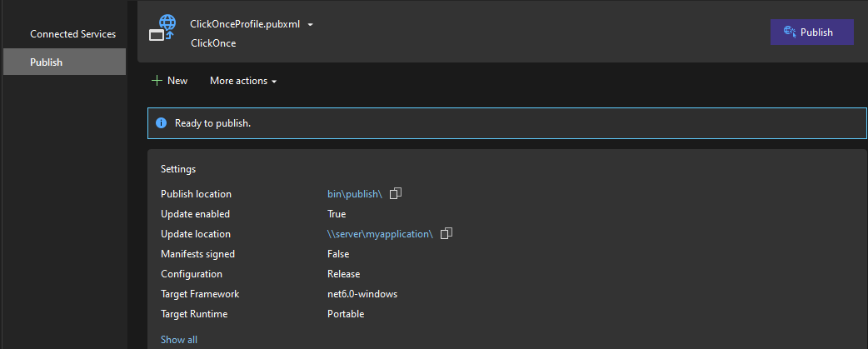Select the Publish tab in sidebar
Viewport: 868px width, 349px height.
(47, 62)
